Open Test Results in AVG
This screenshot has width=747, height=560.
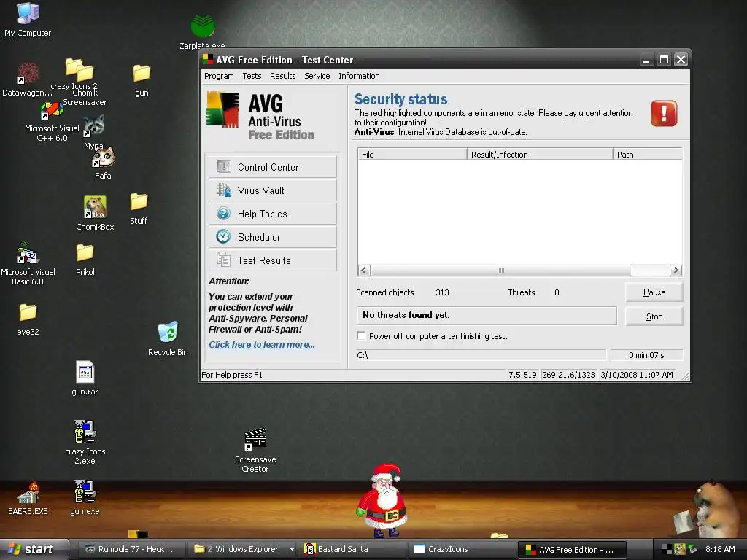273,260
